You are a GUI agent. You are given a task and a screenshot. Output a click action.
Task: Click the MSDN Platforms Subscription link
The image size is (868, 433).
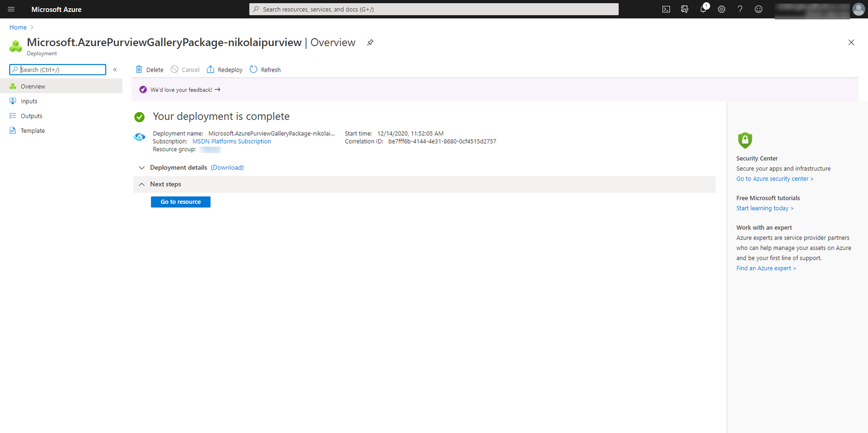(x=232, y=141)
